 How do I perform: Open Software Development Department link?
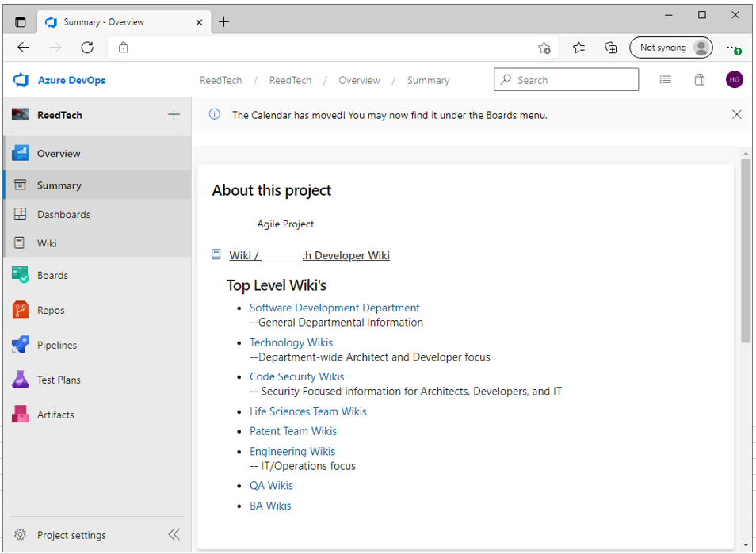click(334, 308)
